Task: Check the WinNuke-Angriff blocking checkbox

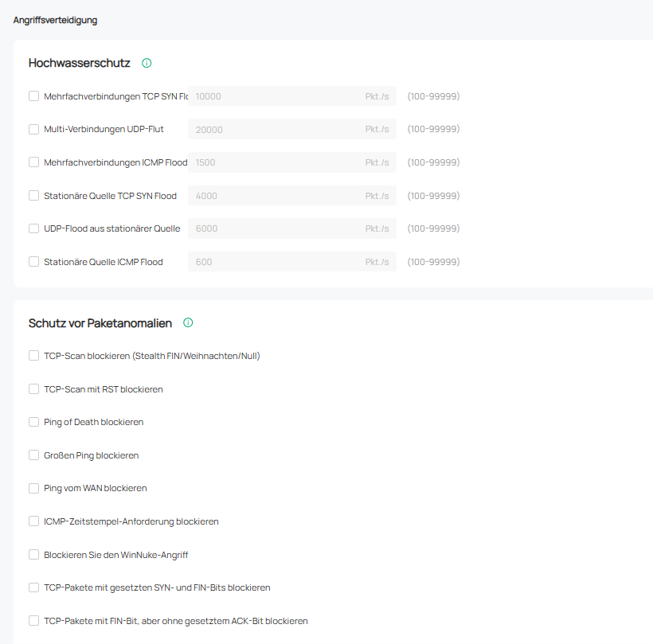Action: pos(34,555)
